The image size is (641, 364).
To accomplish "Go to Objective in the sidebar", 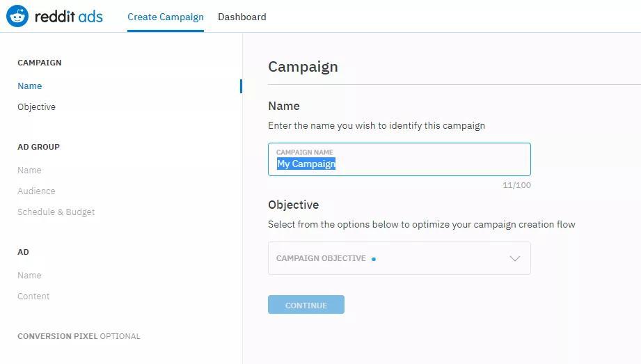I will click(36, 106).
